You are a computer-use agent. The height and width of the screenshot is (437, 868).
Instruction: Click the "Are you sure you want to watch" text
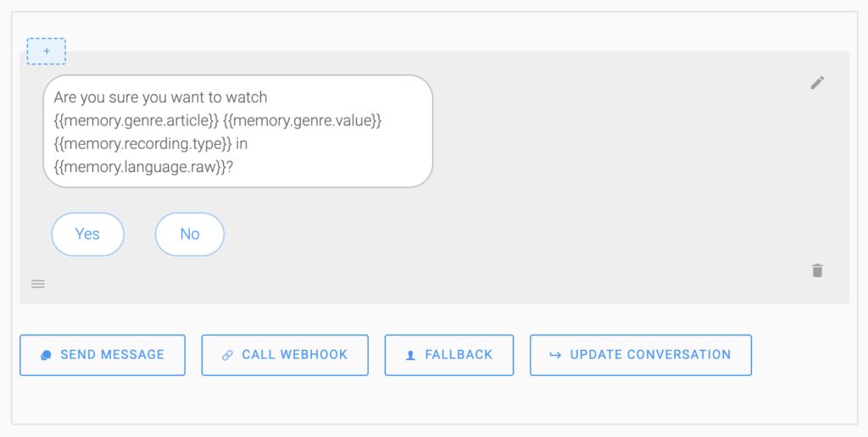point(160,97)
